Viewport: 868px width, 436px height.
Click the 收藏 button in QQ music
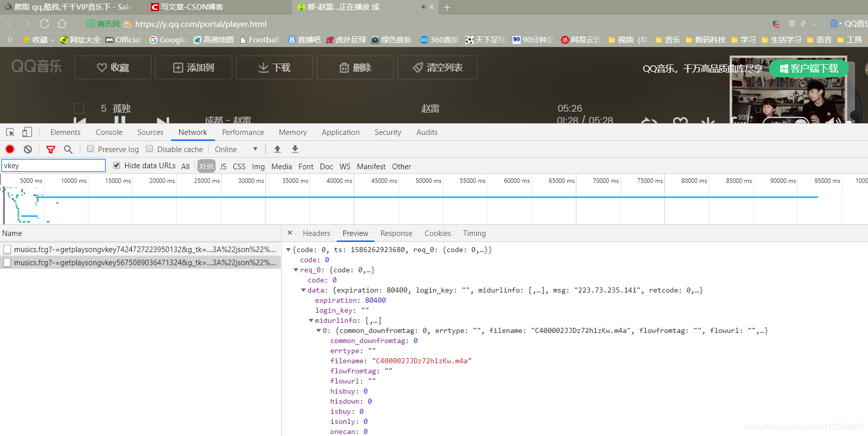tap(113, 67)
